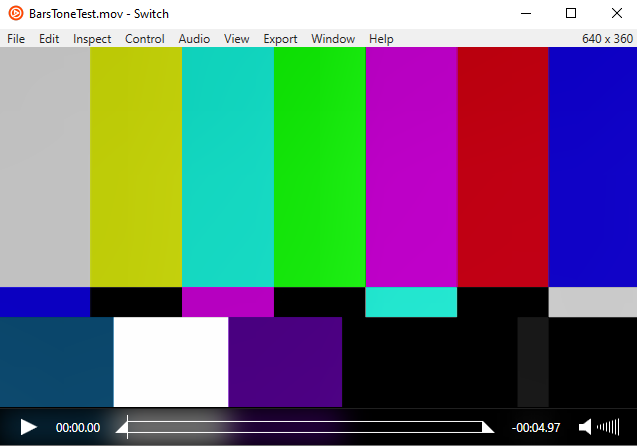Mute audio with the speaker icon

(585, 427)
